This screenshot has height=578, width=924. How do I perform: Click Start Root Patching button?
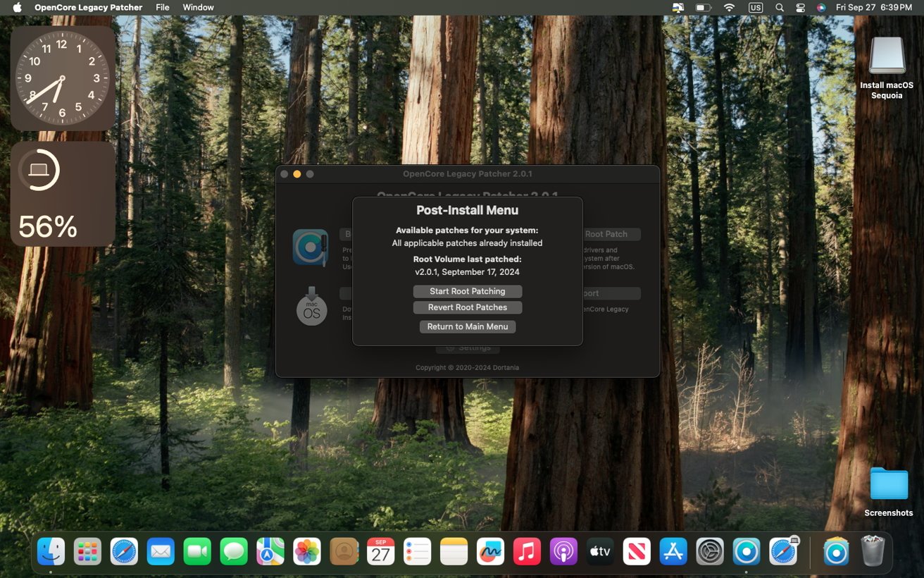[x=468, y=291]
